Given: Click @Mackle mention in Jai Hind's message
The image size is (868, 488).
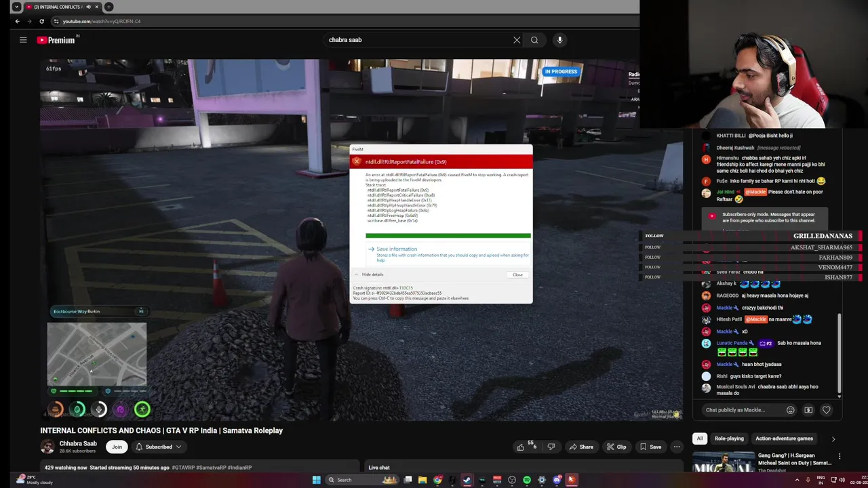Looking at the screenshot, I should 755,192.
